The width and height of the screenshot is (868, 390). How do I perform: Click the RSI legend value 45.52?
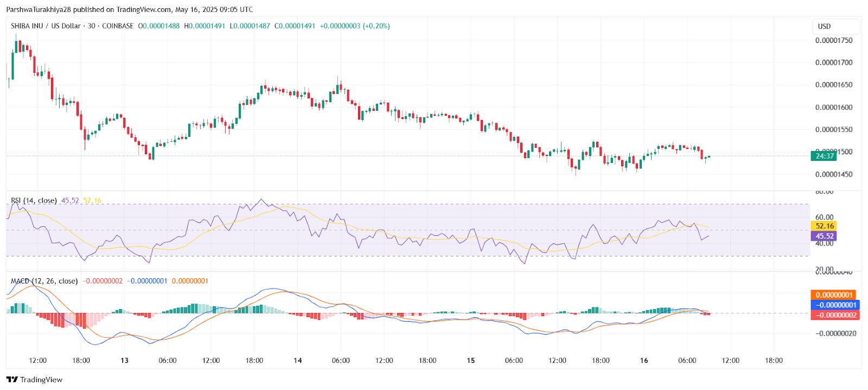70,200
